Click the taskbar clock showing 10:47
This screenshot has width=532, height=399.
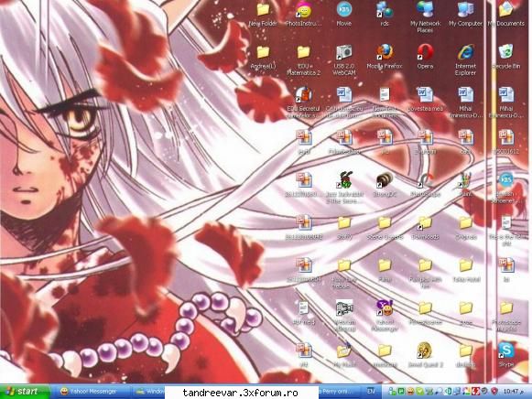coord(513,392)
